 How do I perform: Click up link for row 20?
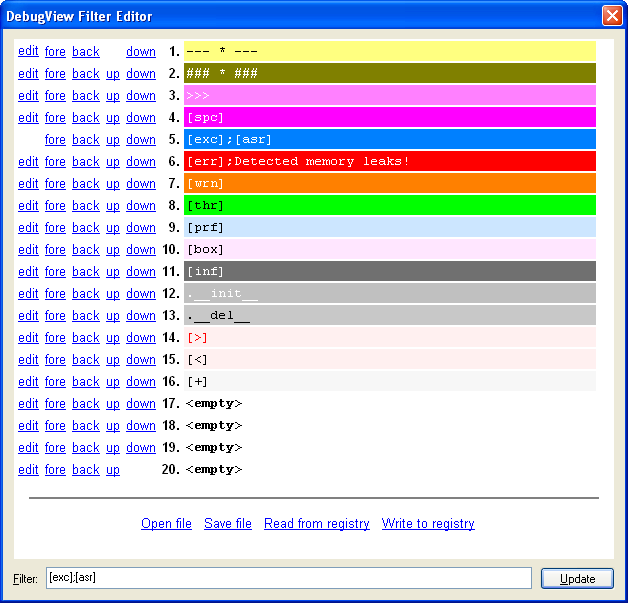tap(113, 470)
